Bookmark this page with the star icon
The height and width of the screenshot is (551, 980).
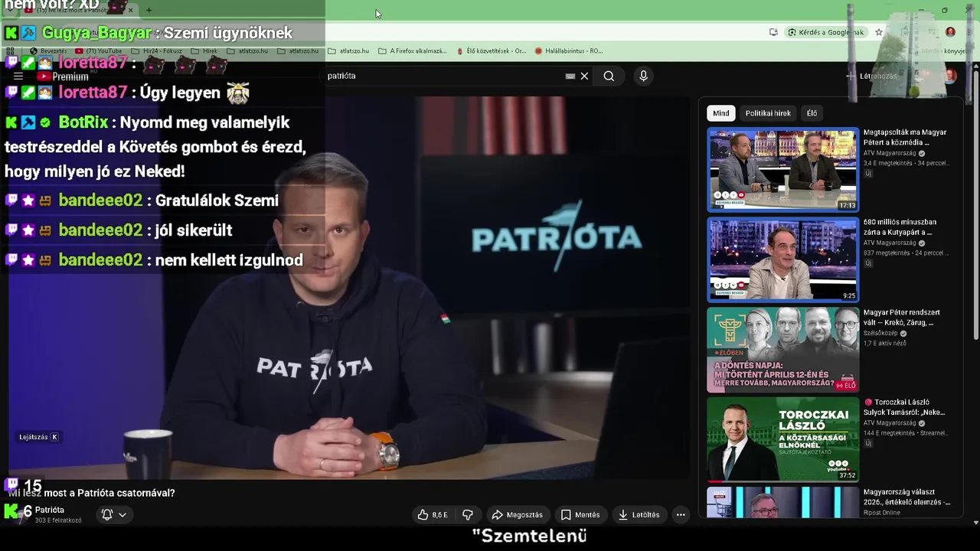tap(879, 32)
